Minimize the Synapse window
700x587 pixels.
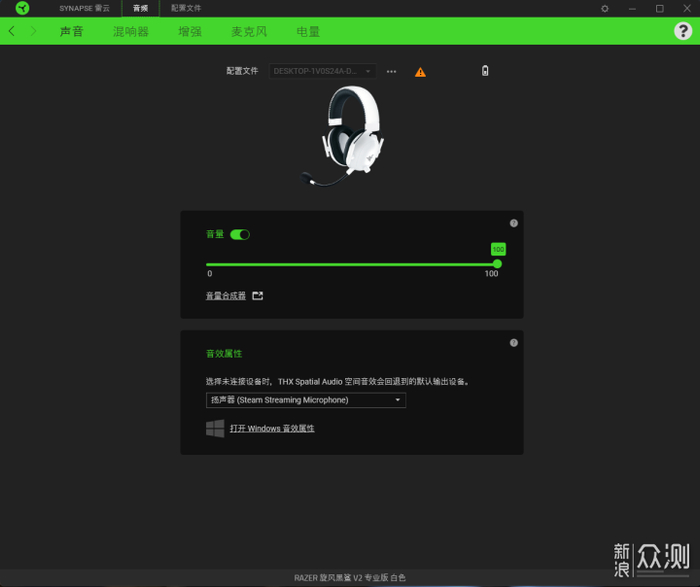pos(632,8)
